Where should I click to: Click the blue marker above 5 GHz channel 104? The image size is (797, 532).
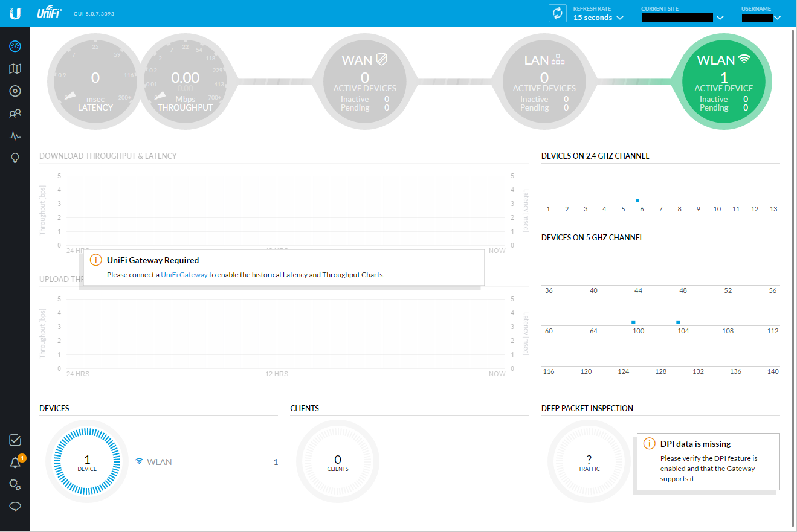678,322
